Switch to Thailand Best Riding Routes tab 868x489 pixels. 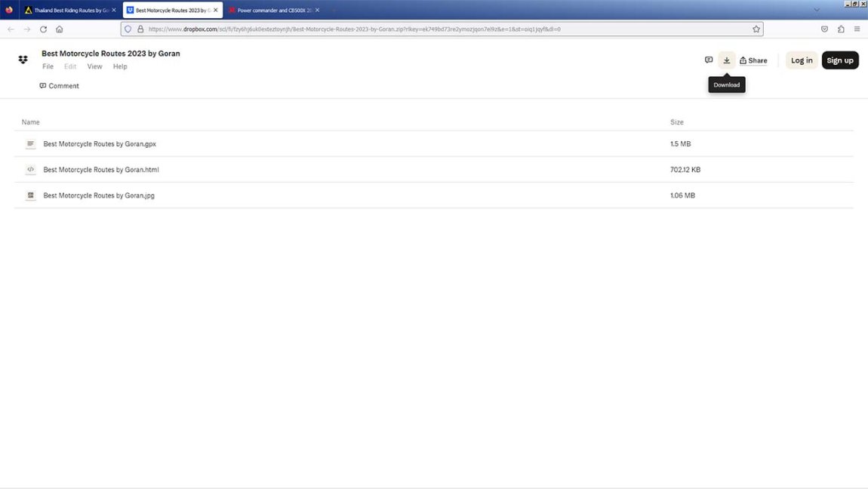click(x=67, y=11)
